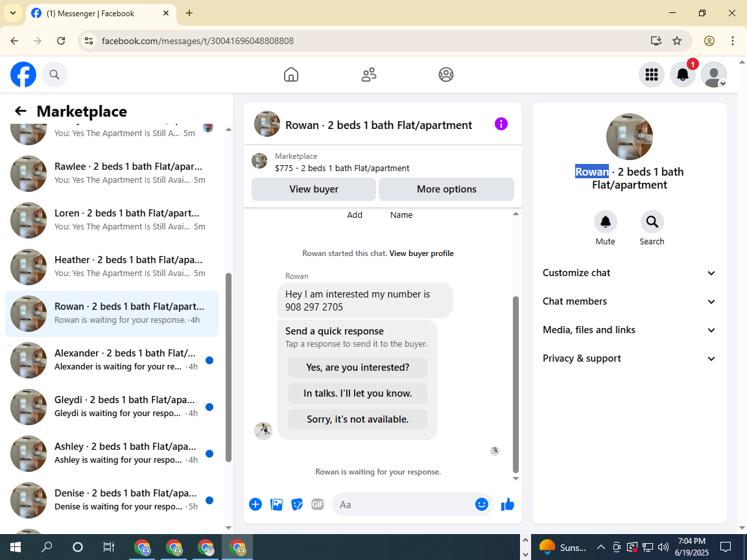Open more actions blue plus icon
This screenshot has height=560, width=747.
[255, 504]
